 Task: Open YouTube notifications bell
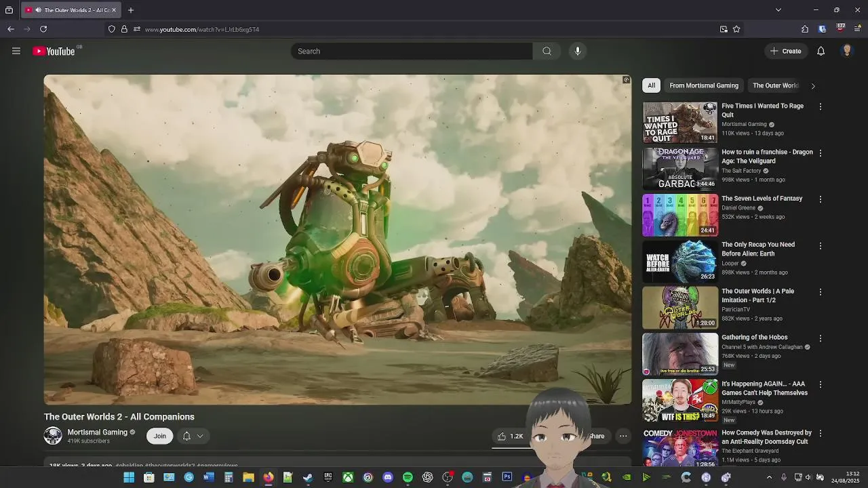tap(821, 51)
